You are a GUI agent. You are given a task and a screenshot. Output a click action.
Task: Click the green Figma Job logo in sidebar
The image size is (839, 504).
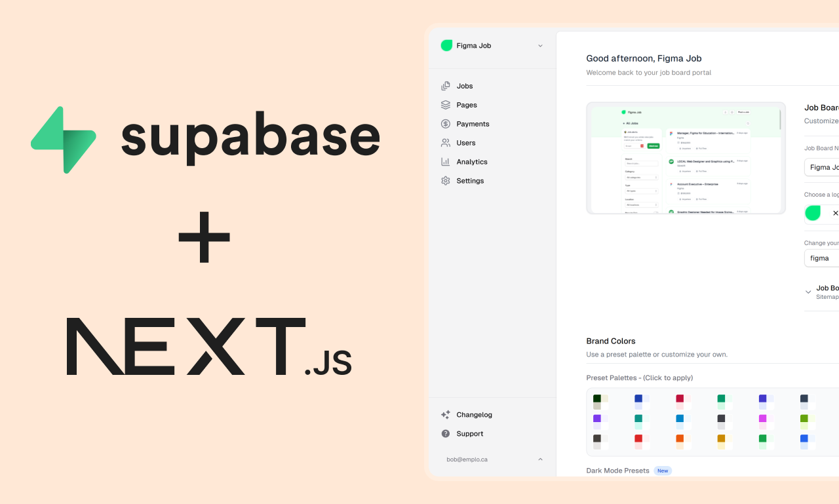point(446,45)
